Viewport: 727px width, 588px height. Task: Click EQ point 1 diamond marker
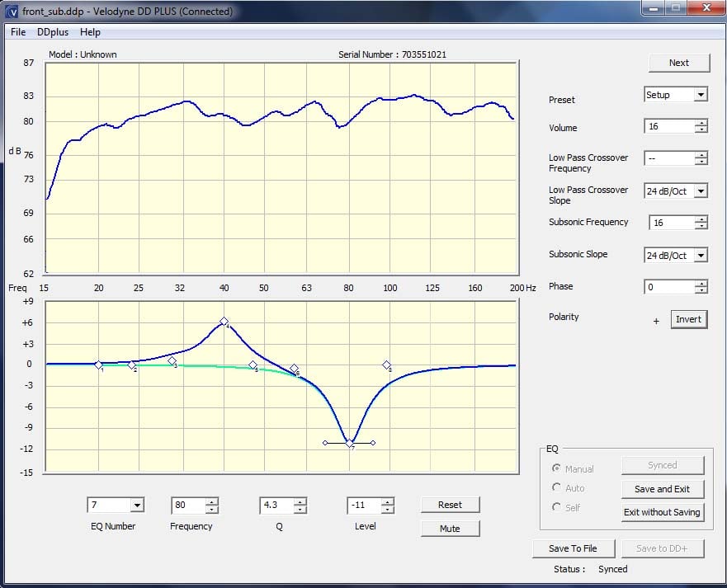pos(98,365)
